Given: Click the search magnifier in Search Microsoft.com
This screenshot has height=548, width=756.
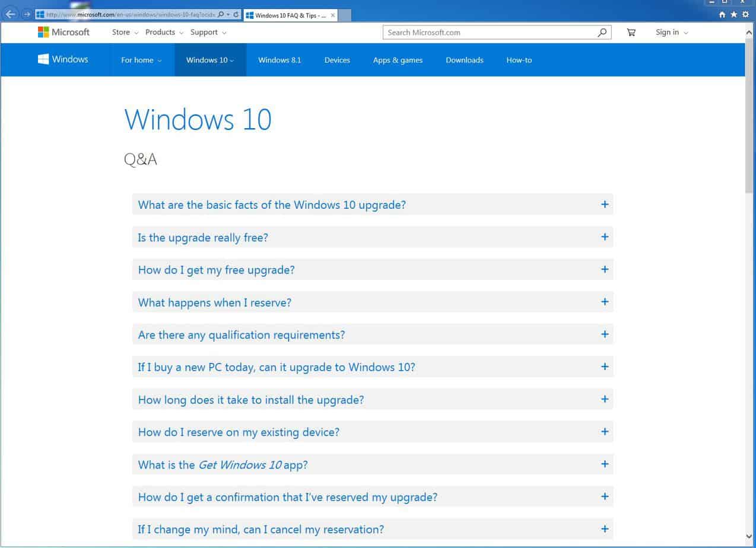Looking at the screenshot, I should 602,33.
